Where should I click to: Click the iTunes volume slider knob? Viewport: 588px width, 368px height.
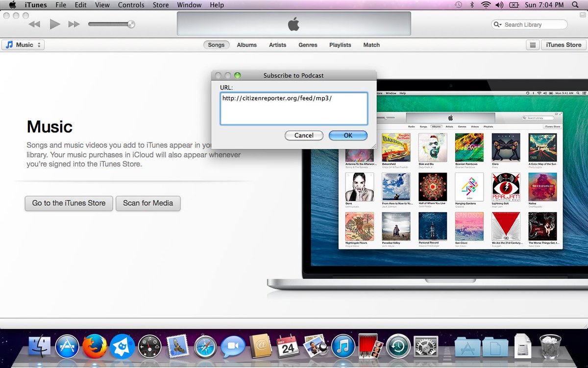(131, 24)
